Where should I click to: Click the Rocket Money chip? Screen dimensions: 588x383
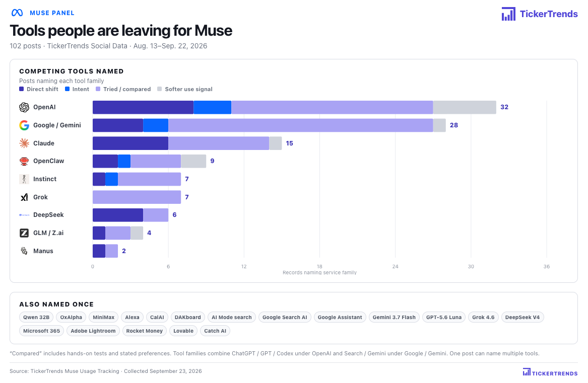pos(145,331)
